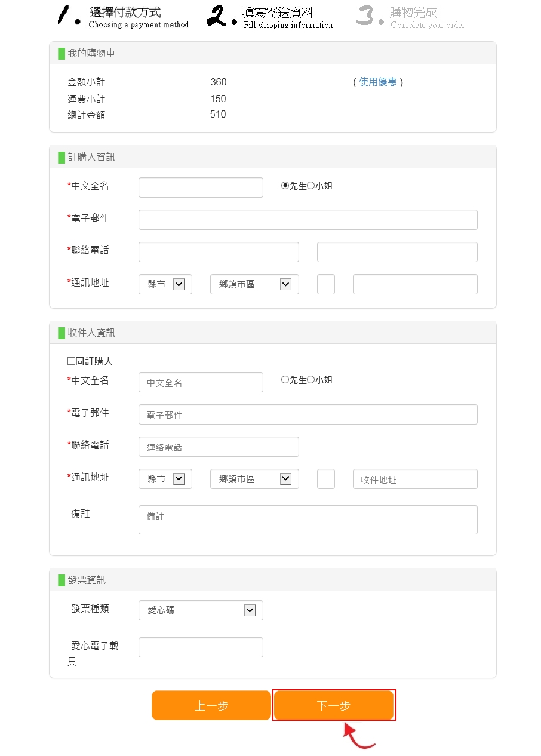The height and width of the screenshot is (756, 541).
Task: Click the 備註 notes text area
Action: tap(308, 520)
